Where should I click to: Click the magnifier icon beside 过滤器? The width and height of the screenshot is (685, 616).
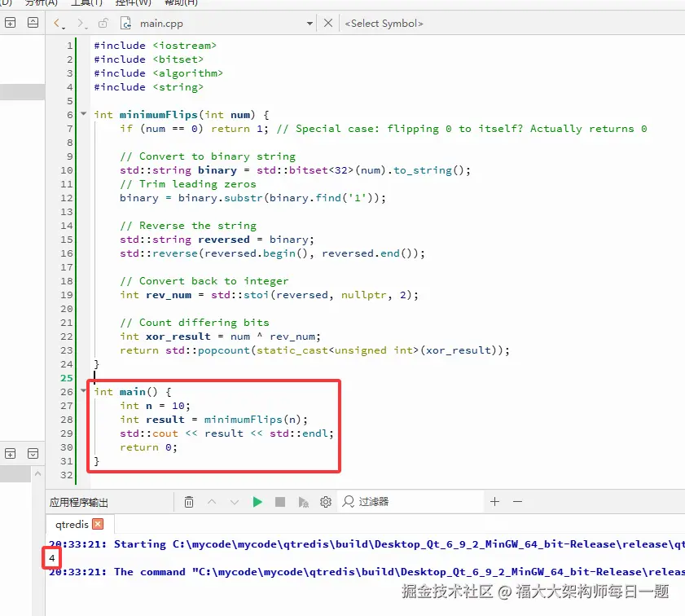[x=348, y=502]
